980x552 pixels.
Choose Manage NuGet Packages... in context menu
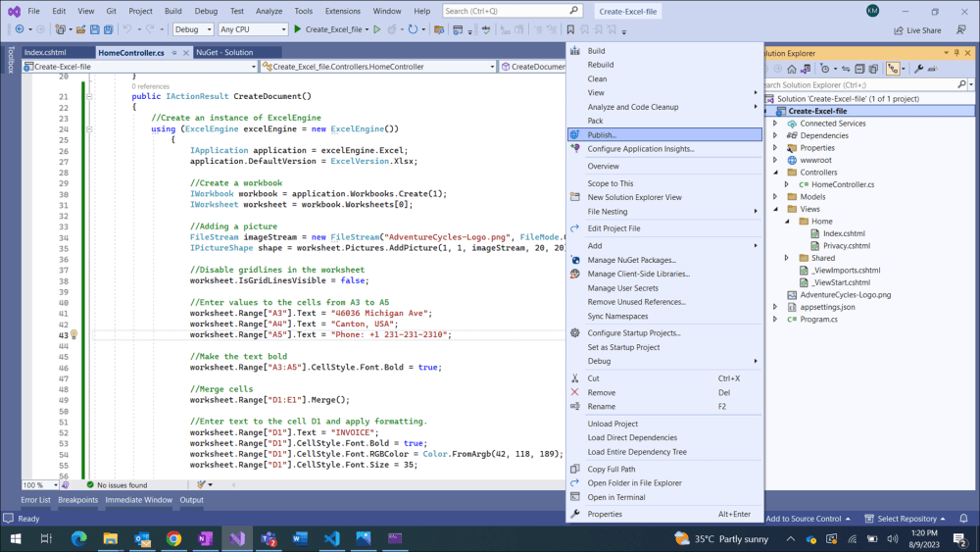pos(631,260)
